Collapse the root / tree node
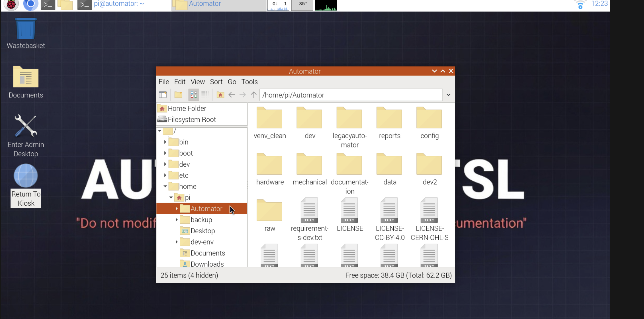Viewport: 644px width, 319px height. pos(159,131)
